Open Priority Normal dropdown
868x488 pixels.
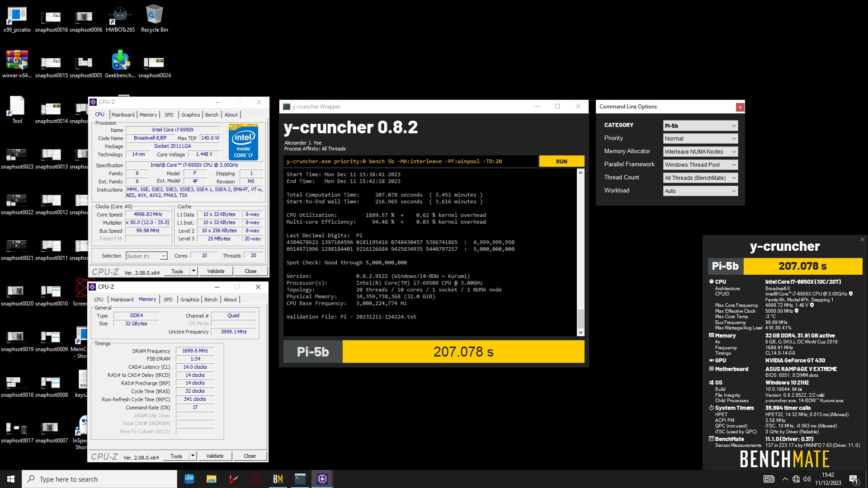point(700,139)
